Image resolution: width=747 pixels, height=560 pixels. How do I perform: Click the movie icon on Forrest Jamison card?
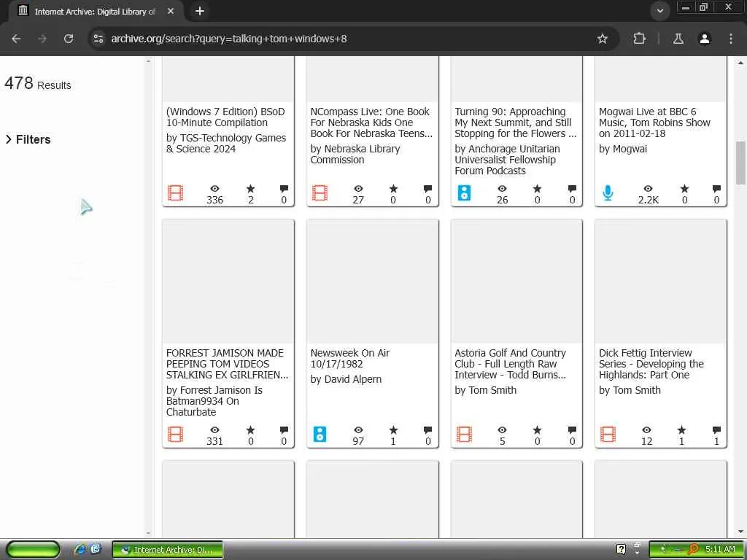click(175, 435)
